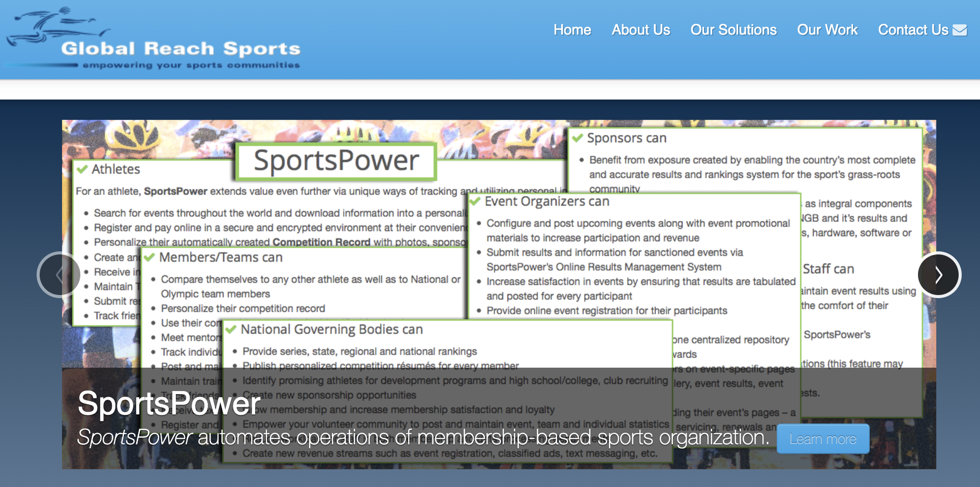Click 'Provide online event registration' bullet

click(x=607, y=311)
